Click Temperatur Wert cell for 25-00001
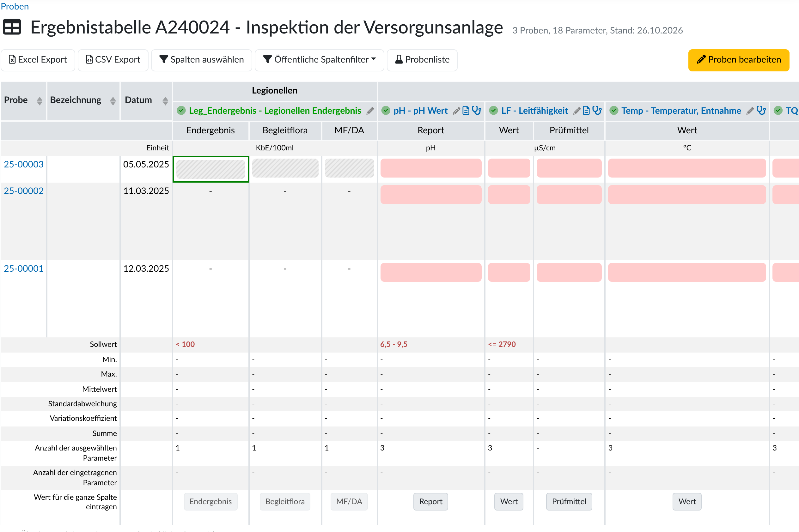 point(687,272)
